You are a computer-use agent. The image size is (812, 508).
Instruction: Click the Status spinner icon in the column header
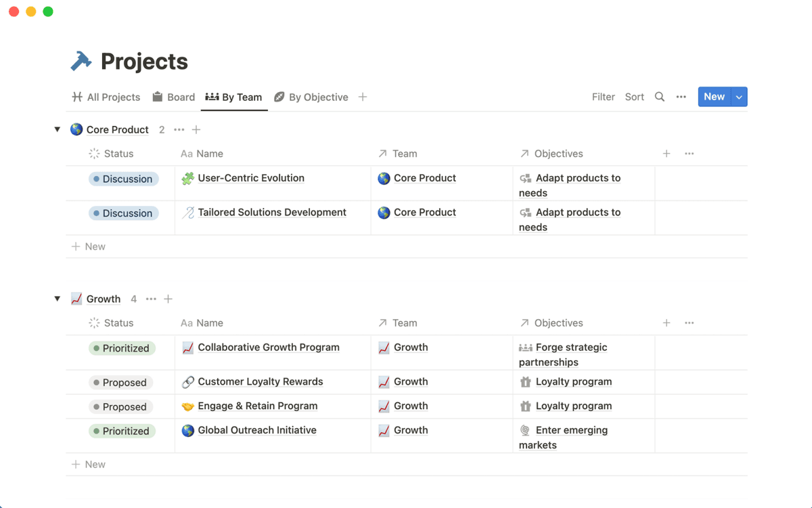pyautogui.click(x=95, y=154)
